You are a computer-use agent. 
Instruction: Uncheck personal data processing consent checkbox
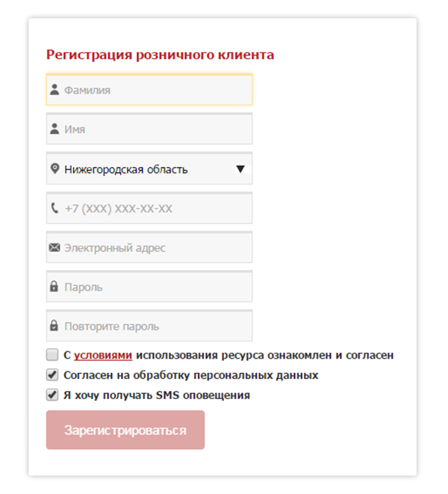(52, 375)
